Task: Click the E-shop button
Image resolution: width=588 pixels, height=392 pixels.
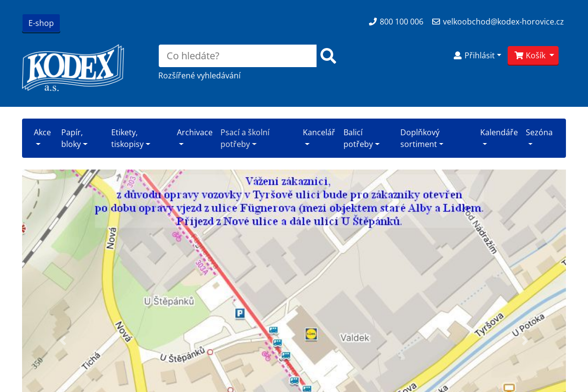Action: click(x=41, y=23)
